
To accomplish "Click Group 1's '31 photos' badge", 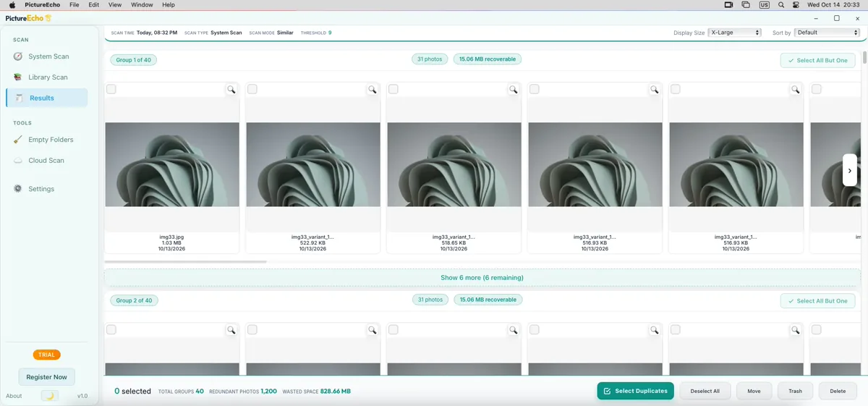I will (430, 59).
